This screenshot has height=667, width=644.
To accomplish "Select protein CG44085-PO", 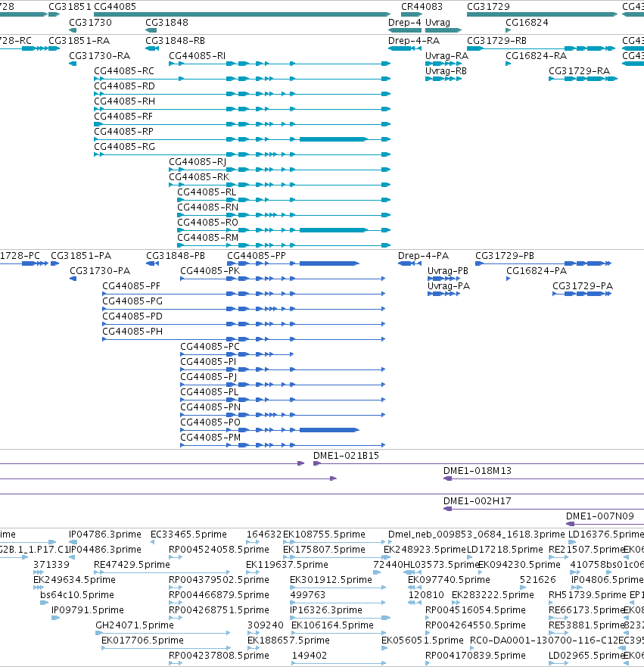I will [270, 430].
